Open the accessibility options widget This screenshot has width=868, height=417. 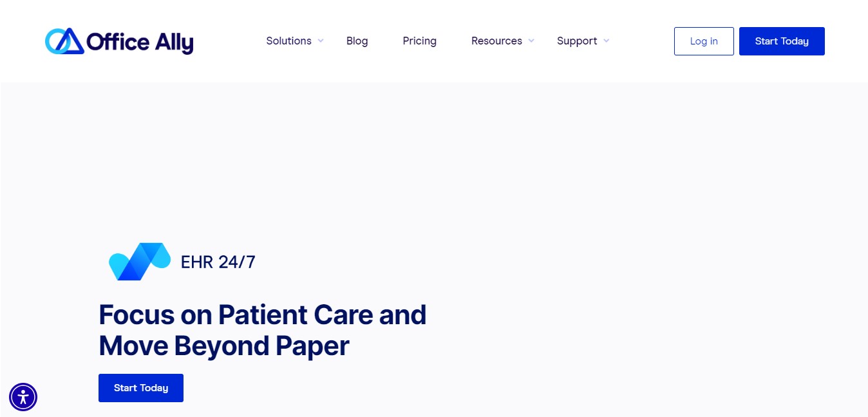point(23,397)
